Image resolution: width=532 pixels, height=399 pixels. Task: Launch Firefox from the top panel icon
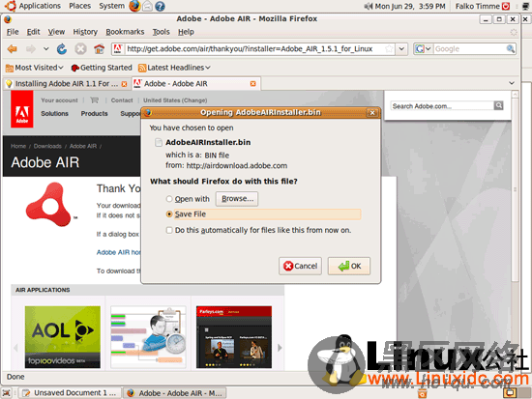(134, 6)
